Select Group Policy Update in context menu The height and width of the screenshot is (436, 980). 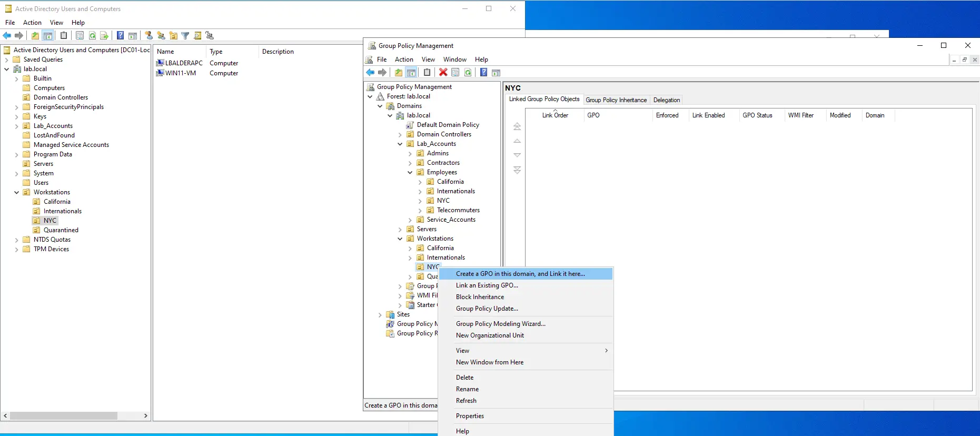526,309
